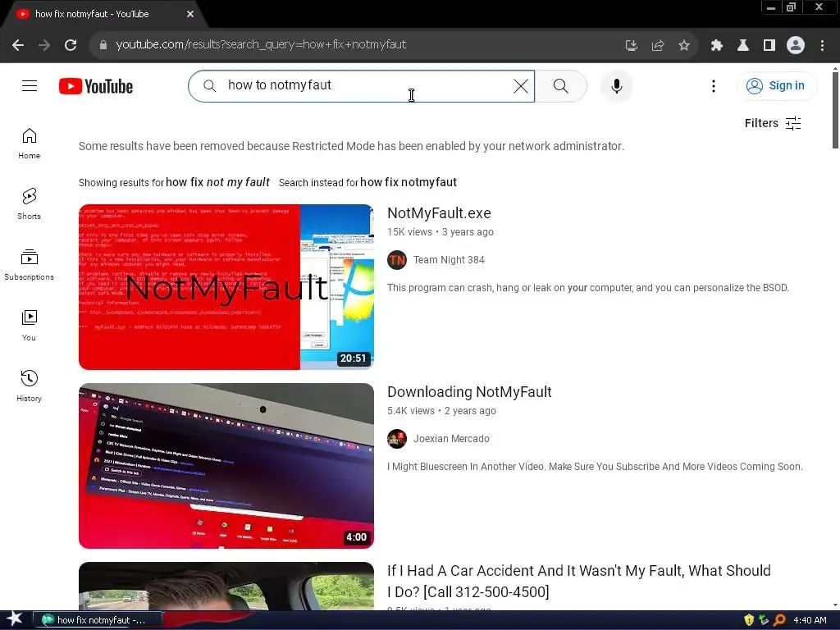This screenshot has width=840, height=630.
Task: Open Shorts in the sidebar
Action: pos(29,204)
